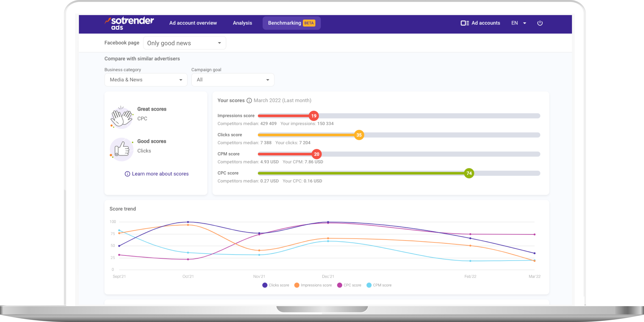Click the power logout icon
Image resolution: width=644 pixels, height=322 pixels.
540,23
